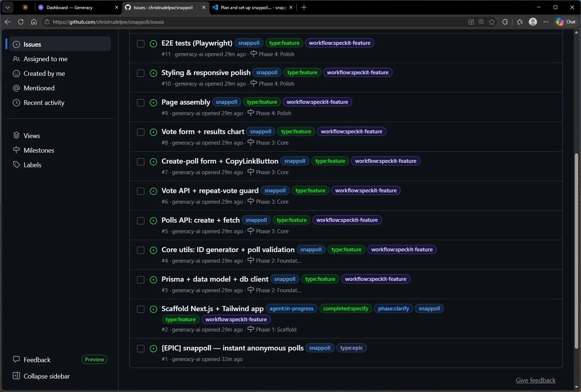Click workflow:speckit-feature label on Vote API issue
The width and height of the screenshot is (581, 392).
[366, 191]
